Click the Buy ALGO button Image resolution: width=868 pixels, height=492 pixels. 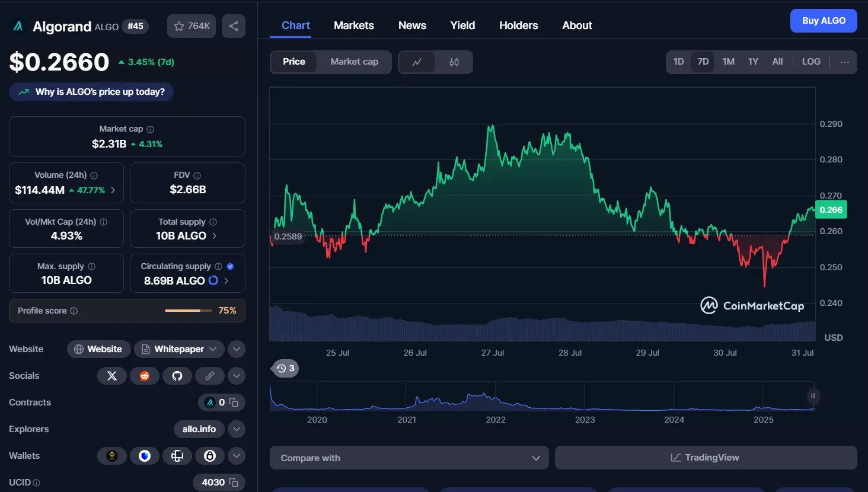click(824, 21)
